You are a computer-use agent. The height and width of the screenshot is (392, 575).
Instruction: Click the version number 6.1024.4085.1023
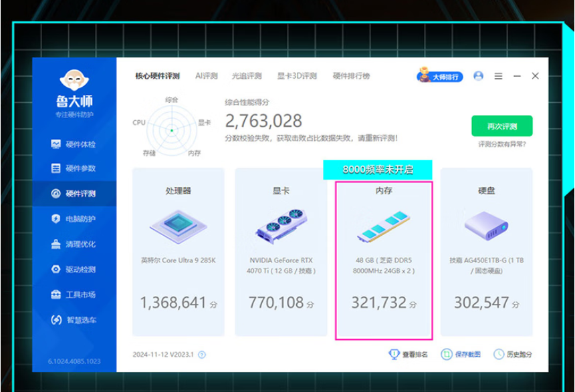pyautogui.click(x=74, y=361)
